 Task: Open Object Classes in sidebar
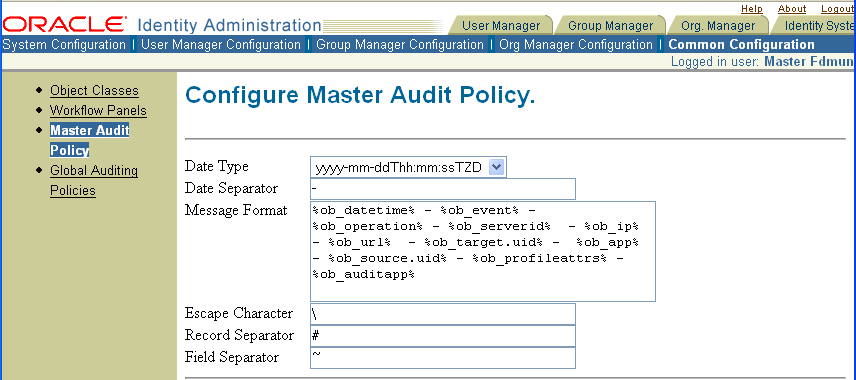[x=94, y=90]
